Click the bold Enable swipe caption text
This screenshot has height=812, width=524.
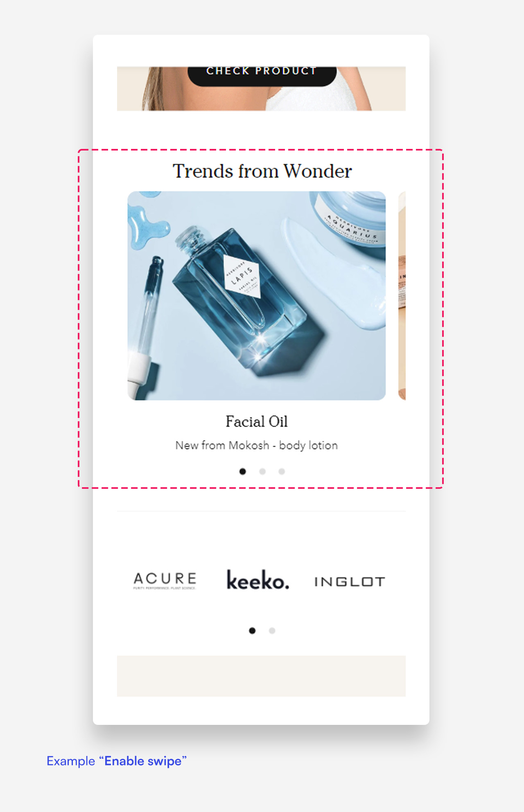(x=143, y=761)
